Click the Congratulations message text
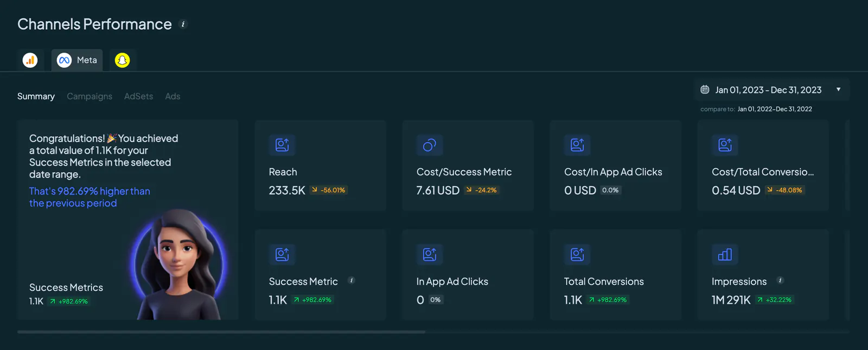868x350 pixels. point(104,156)
